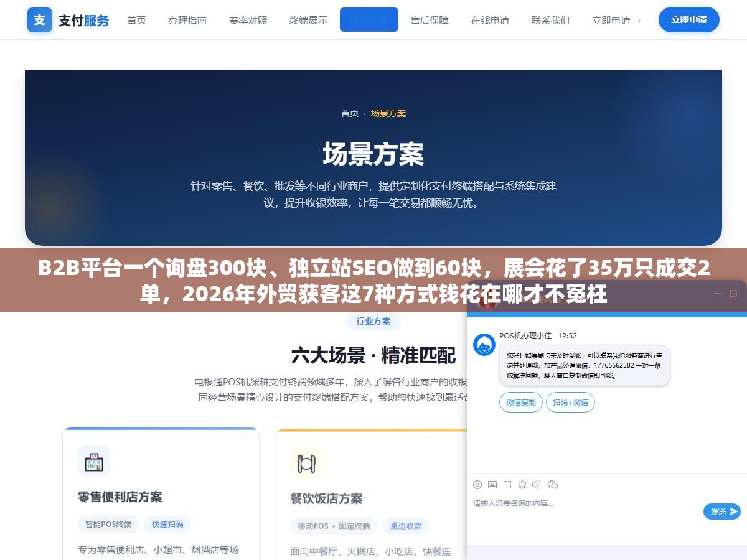This screenshot has width=747, height=560.
Task: Click the plate and cutlery icon on 餐饮饭店方案
Action: tap(306, 463)
